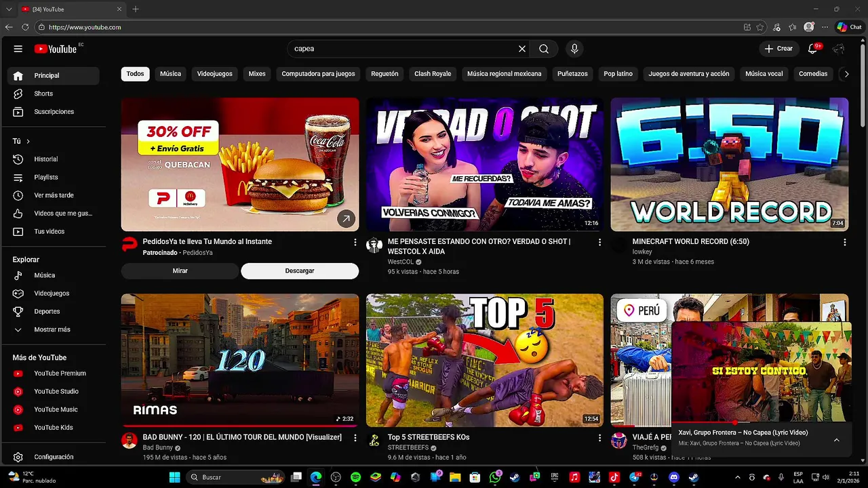Open options for Minecraft World Record video
This screenshot has height=488, width=868.
pyautogui.click(x=844, y=242)
